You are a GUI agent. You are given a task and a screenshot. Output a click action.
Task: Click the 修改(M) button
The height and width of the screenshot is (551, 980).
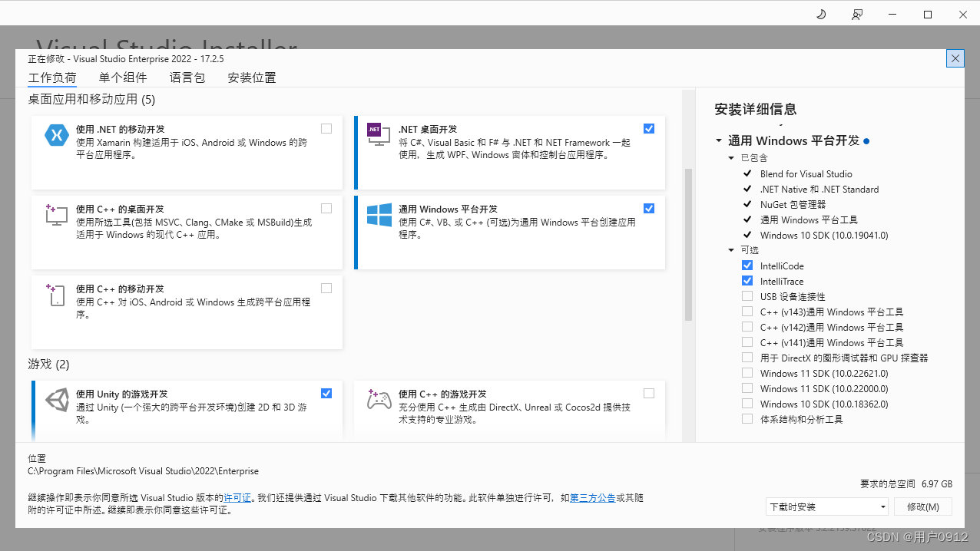(923, 506)
